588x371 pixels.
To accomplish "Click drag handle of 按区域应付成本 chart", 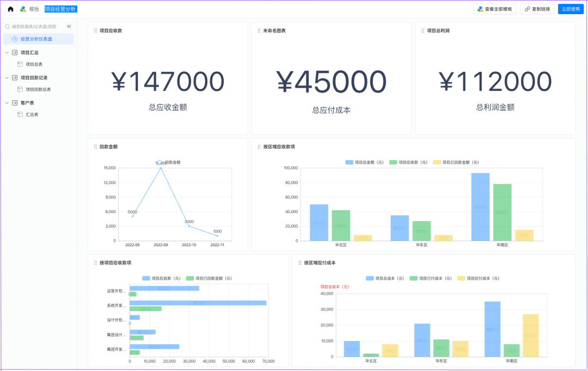I will (x=300, y=263).
